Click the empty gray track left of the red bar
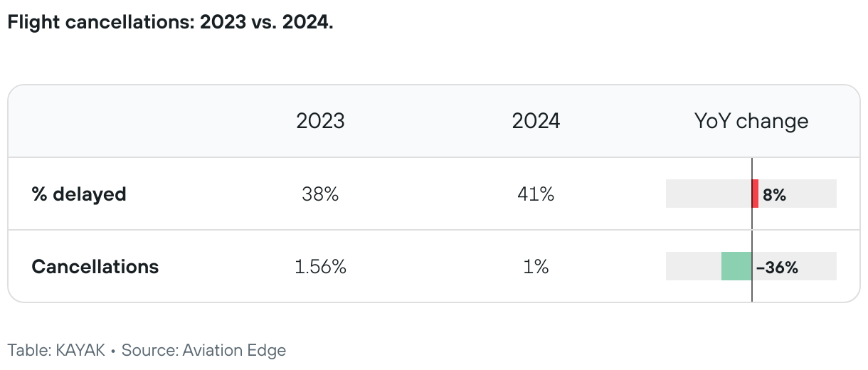 (707, 194)
